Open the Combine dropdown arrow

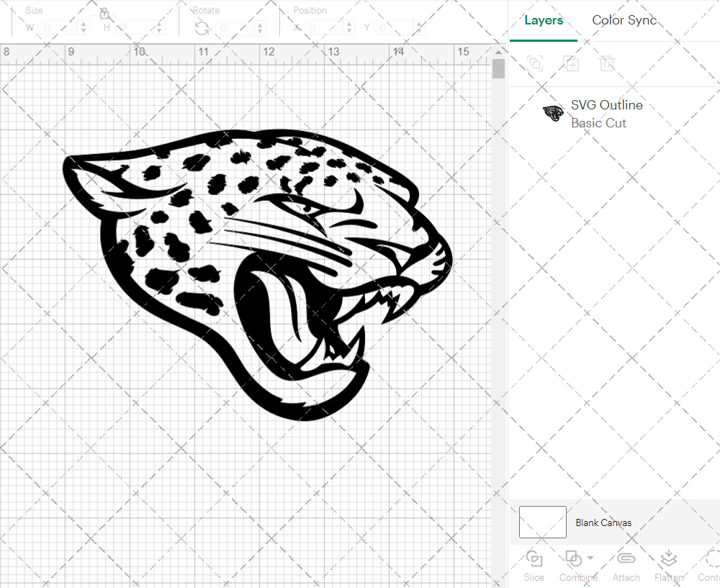click(x=590, y=558)
